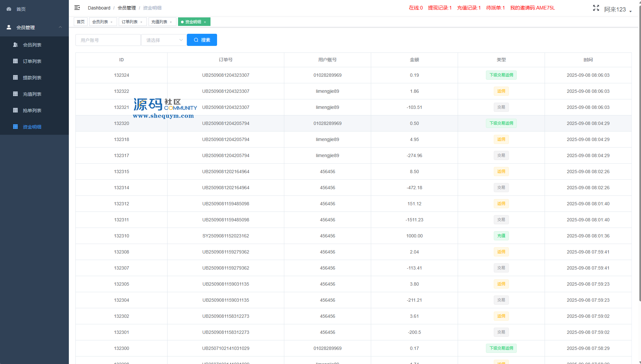Toggle the sidebar hamburger menu icon
This screenshot has height=364, width=641.
[x=77, y=8]
